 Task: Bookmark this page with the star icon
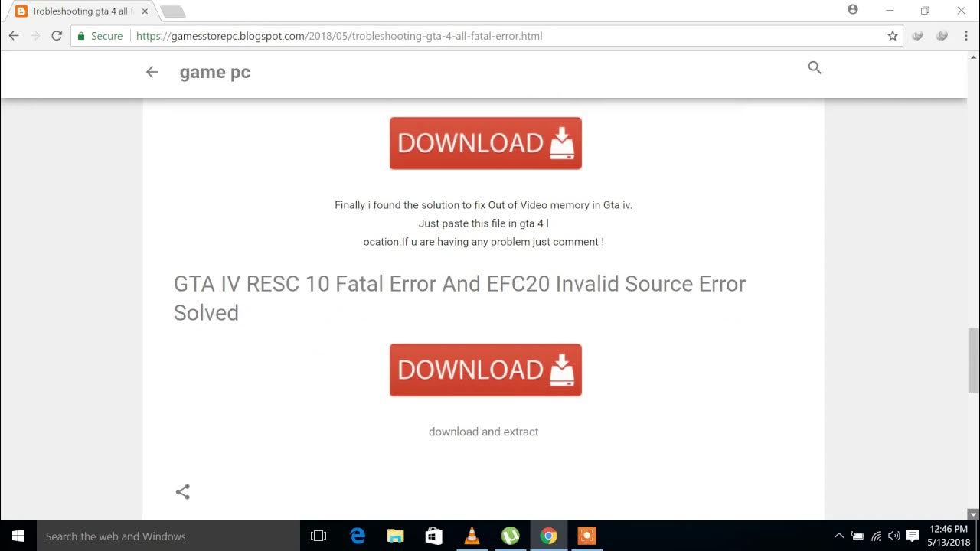[x=893, y=36]
